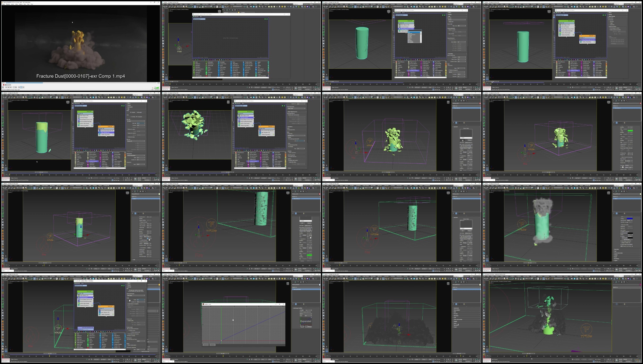This screenshot has height=364, width=643.
Task: Click the ViewCube in the Modifier Curve frame
Action: pyautogui.click(x=288, y=284)
